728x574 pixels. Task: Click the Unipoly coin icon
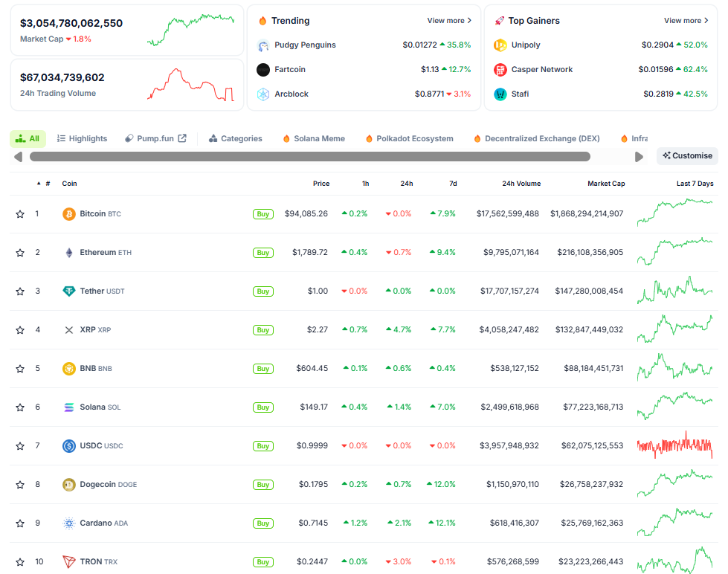(x=500, y=45)
